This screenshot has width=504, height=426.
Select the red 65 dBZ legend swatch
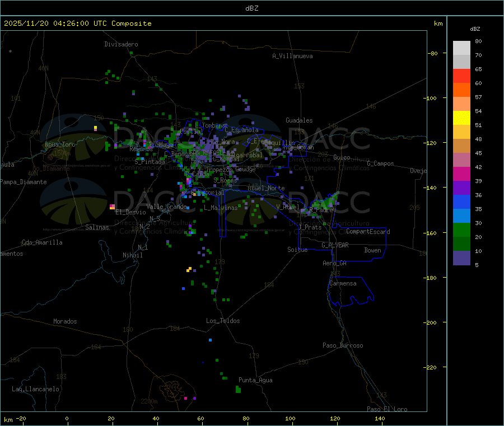(x=461, y=76)
